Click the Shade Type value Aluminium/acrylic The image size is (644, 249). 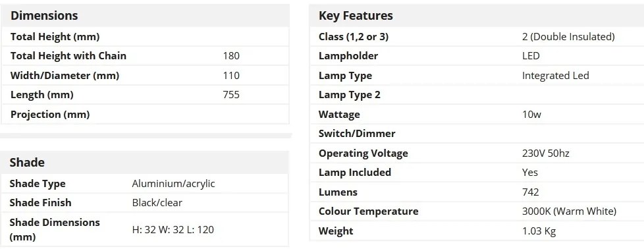(173, 184)
